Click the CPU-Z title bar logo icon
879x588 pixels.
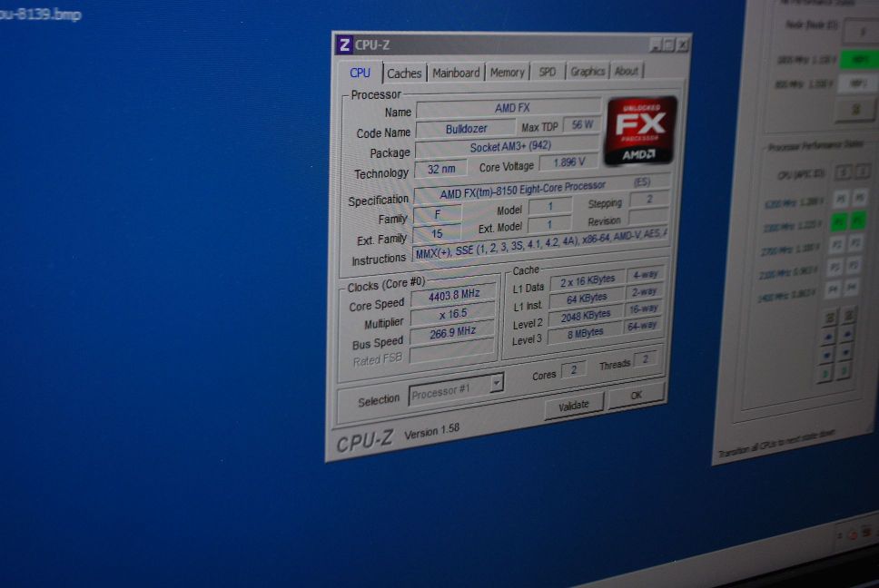344,44
